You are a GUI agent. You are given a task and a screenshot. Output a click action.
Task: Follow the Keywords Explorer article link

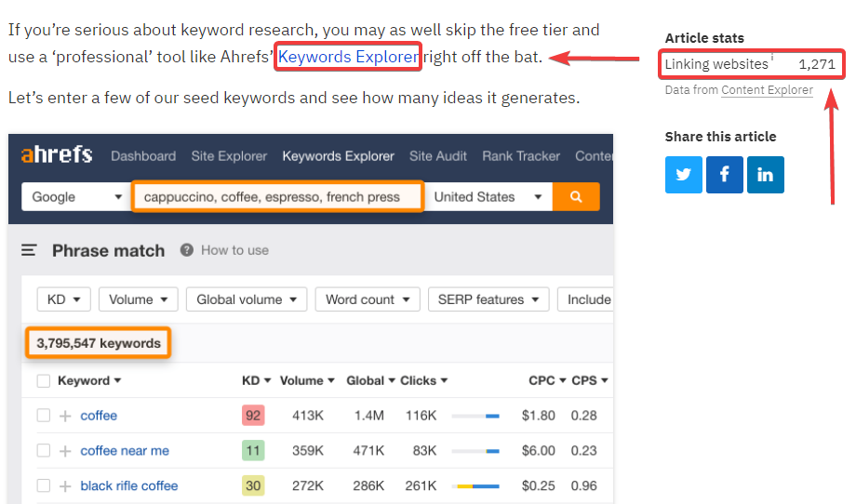(x=348, y=57)
